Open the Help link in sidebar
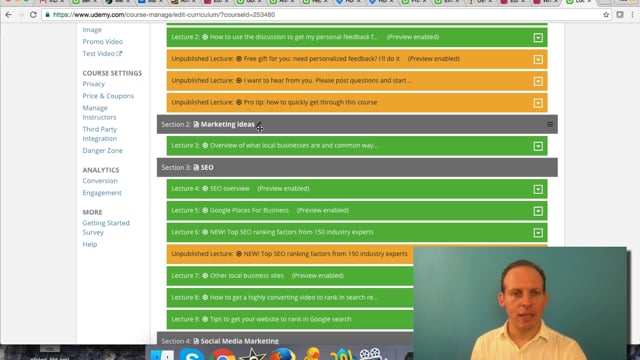This screenshot has width=640, height=360. click(90, 244)
